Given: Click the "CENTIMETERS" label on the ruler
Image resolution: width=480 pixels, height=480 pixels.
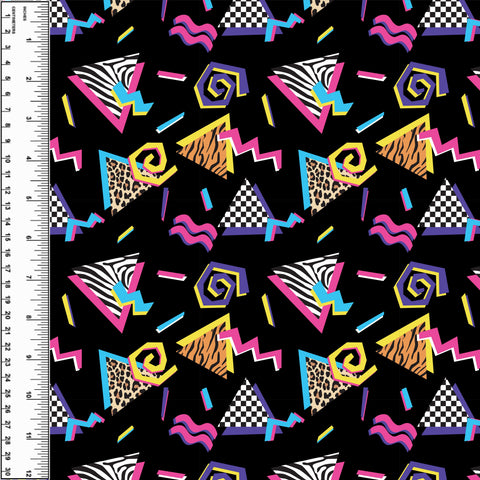Looking at the screenshot, I should (14, 19).
